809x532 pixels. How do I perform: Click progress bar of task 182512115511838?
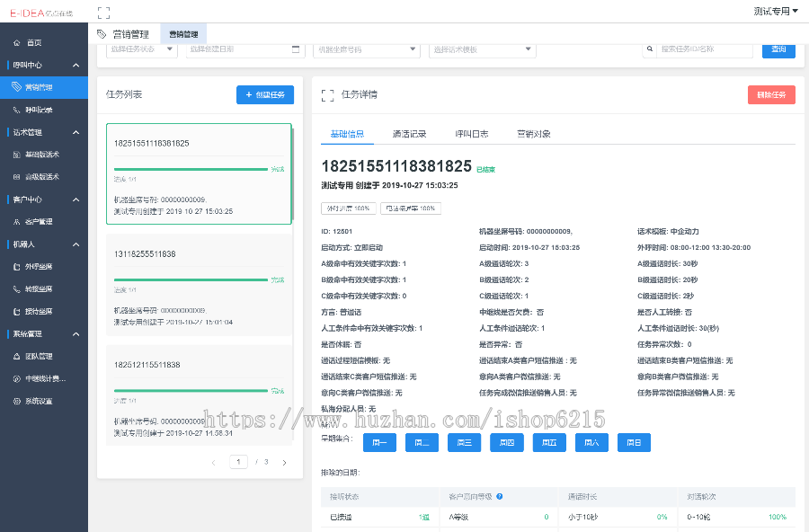click(x=191, y=391)
